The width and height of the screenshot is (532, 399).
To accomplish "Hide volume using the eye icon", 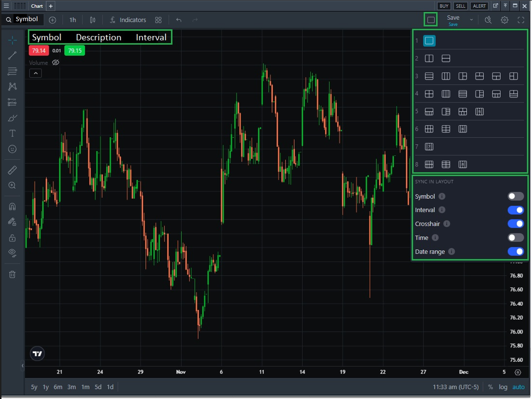I will pos(55,63).
